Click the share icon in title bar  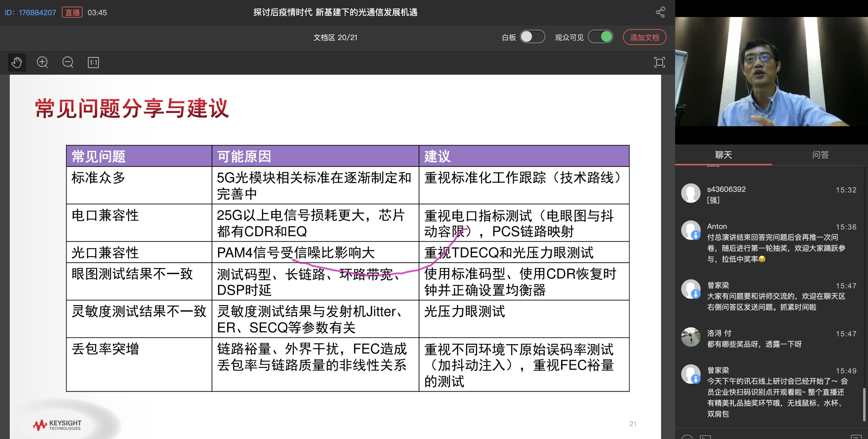[x=660, y=12]
